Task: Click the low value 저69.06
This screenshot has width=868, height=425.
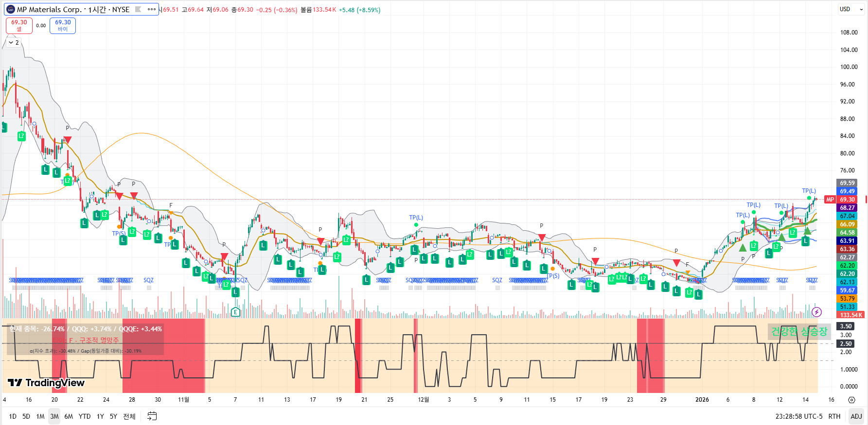Action: (217, 10)
